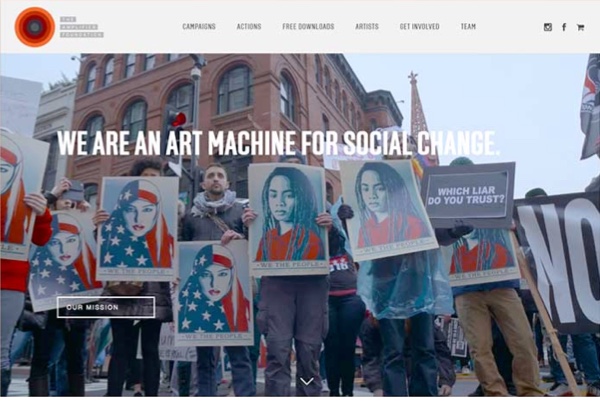This screenshot has height=403, width=600.
Task: Click the 'Which Liar Do You Trust?' sign
Action: point(468,195)
